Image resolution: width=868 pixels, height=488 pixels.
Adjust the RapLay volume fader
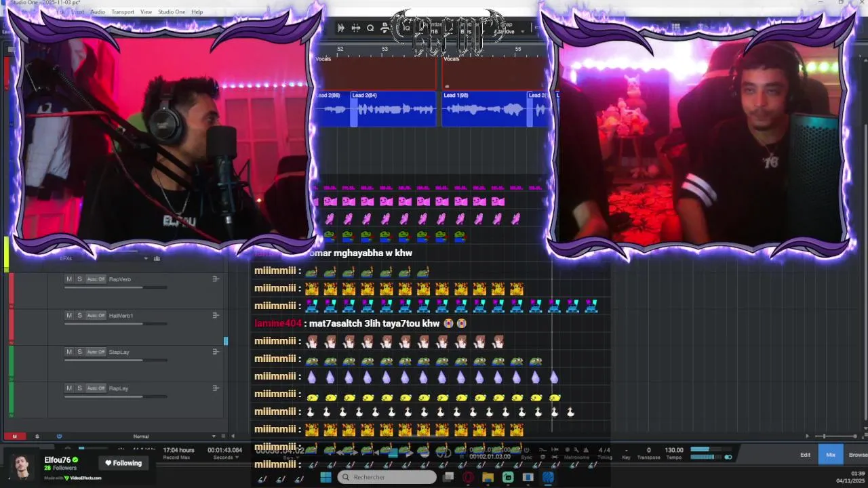(x=115, y=396)
